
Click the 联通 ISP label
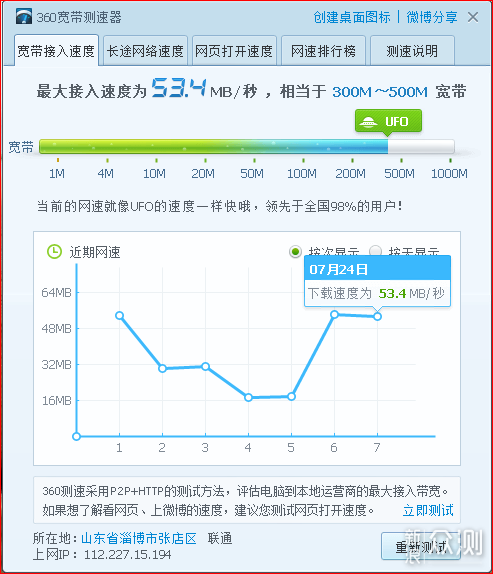coord(220,538)
